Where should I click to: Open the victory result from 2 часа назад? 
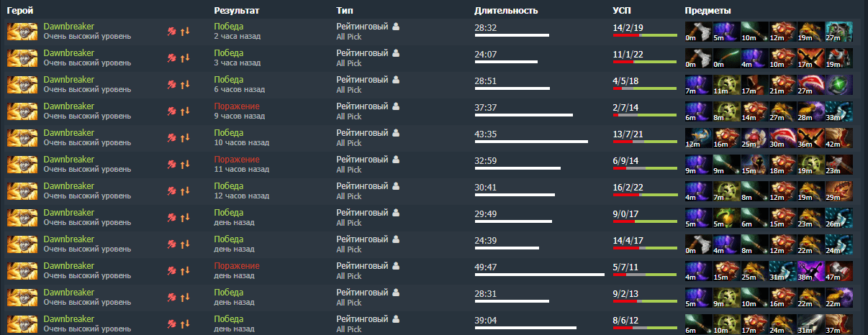229,27
